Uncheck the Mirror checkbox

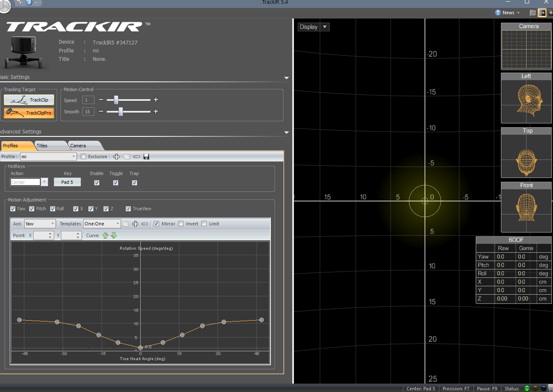tap(156, 224)
